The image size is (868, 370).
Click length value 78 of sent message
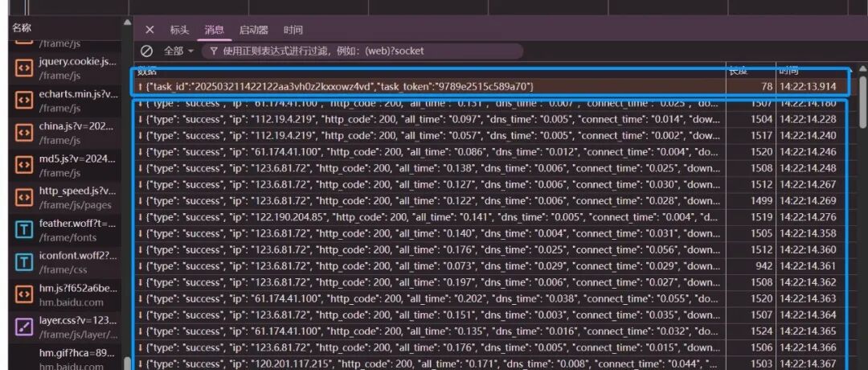[766, 86]
